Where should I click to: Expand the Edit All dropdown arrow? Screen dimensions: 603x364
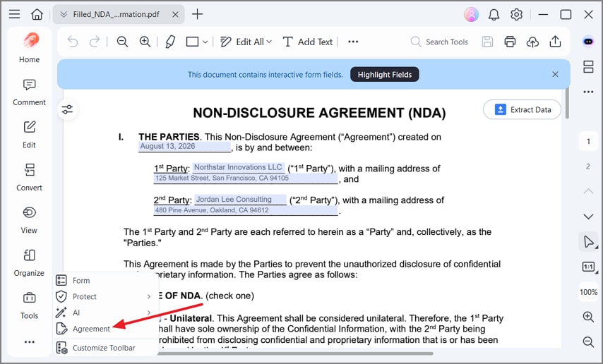tap(269, 42)
